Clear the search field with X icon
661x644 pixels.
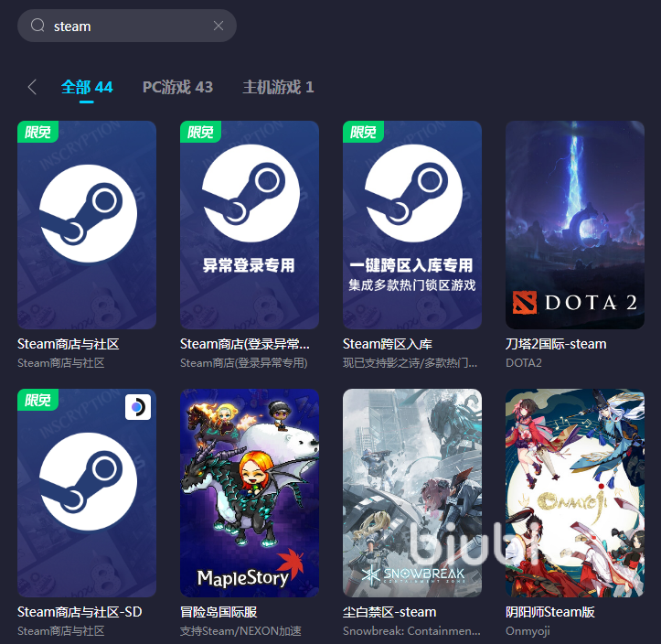tap(219, 26)
